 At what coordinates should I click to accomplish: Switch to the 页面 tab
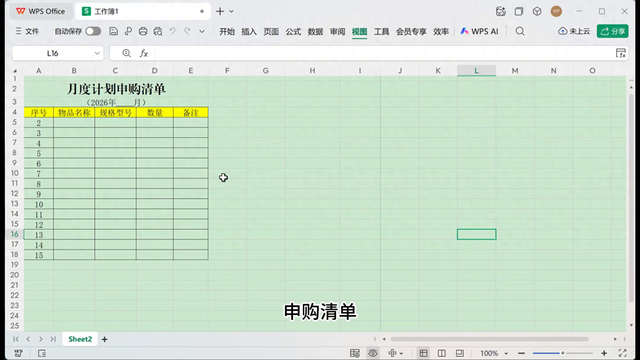click(x=271, y=31)
